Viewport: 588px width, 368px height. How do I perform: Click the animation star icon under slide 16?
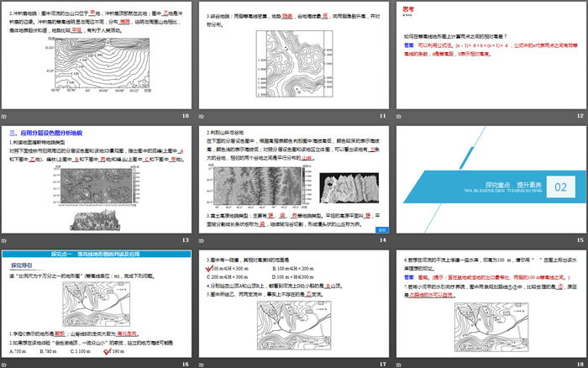pyautogui.click(x=4, y=365)
